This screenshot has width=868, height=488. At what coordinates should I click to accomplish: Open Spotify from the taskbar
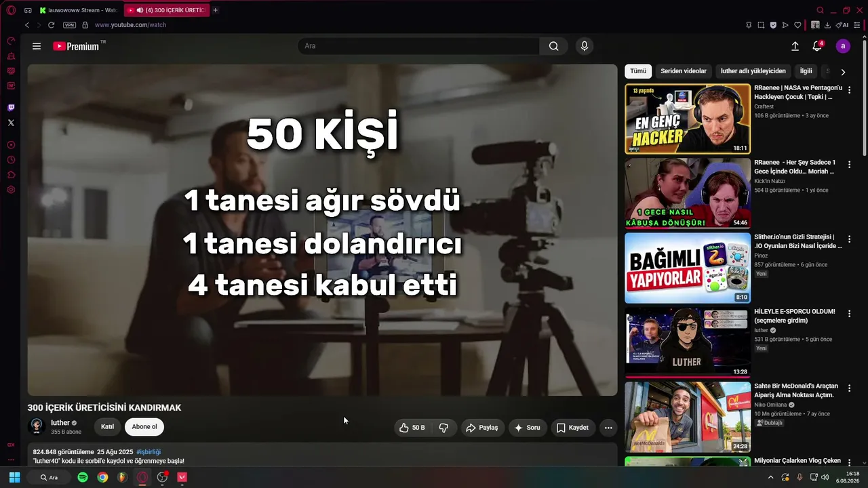coord(83,477)
